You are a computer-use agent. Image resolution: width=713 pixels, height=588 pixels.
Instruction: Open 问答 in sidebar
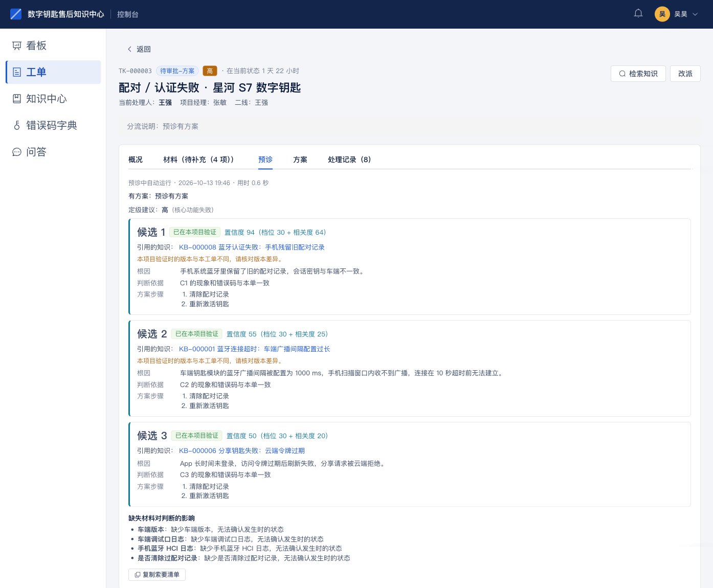[x=53, y=152]
